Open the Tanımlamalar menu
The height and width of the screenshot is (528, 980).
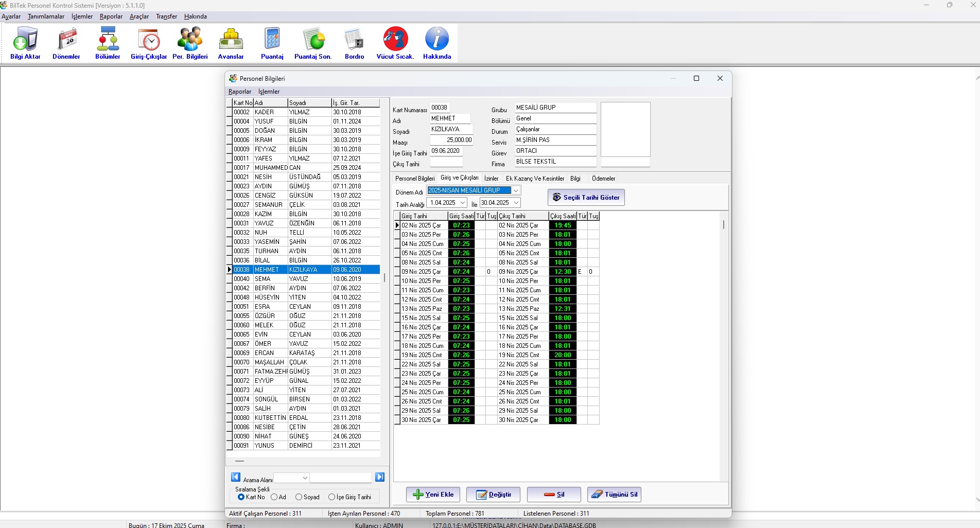46,16
